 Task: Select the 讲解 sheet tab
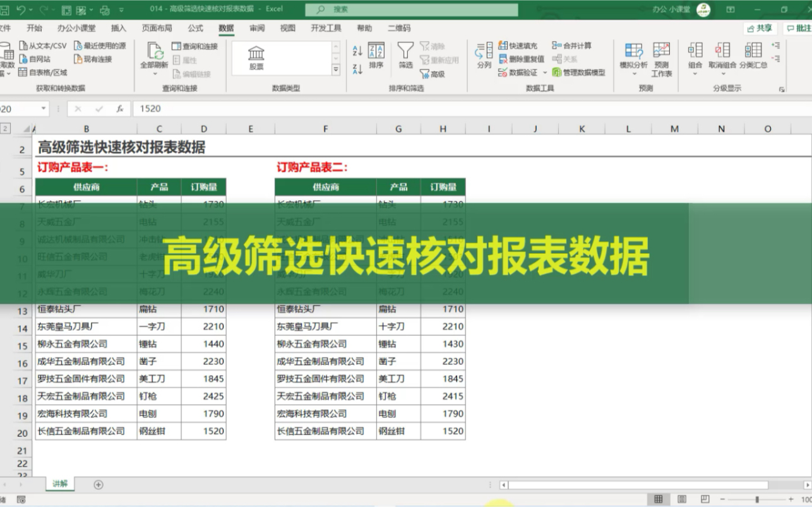[60, 484]
